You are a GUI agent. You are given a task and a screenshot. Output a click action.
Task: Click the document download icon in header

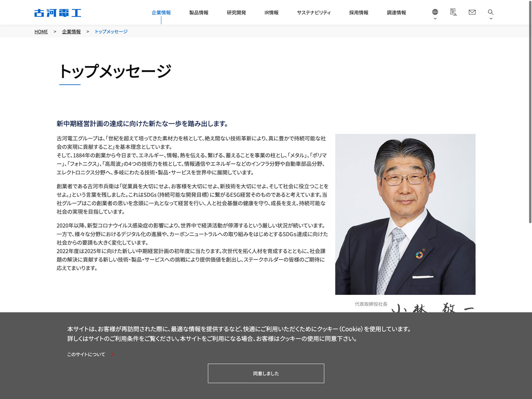point(453,12)
